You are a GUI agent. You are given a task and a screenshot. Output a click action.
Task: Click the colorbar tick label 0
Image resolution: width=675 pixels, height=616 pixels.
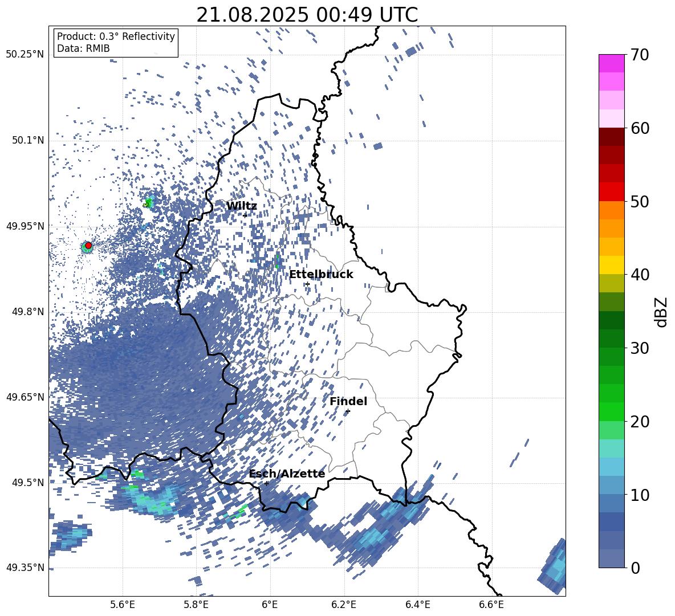click(x=635, y=568)
